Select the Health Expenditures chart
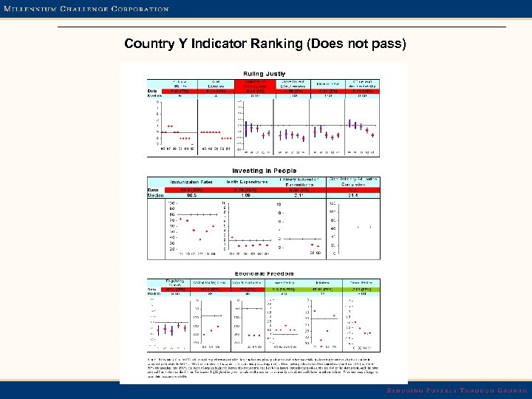Viewport: 532px width, 399px height. click(247, 228)
